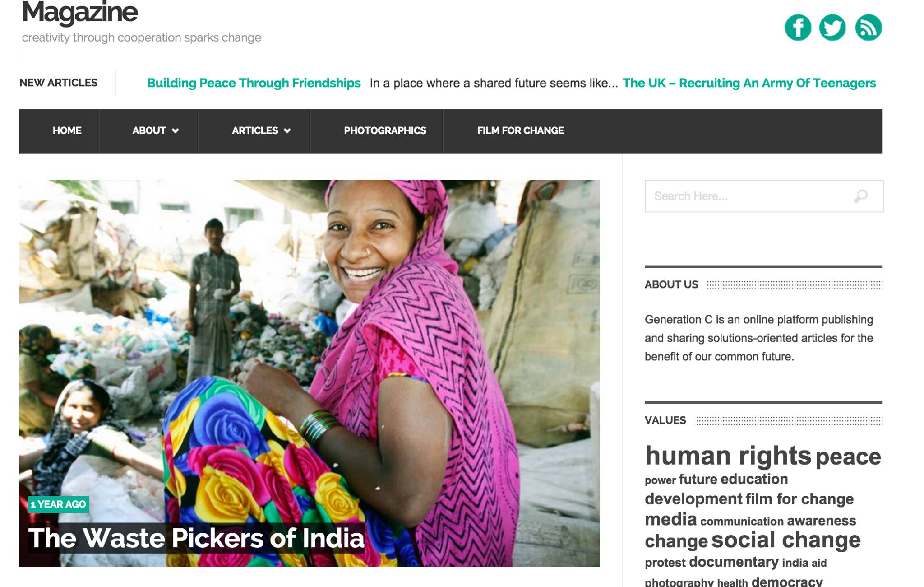The image size is (924, 587).
Task: Select the peace tag
Action: 848,457
